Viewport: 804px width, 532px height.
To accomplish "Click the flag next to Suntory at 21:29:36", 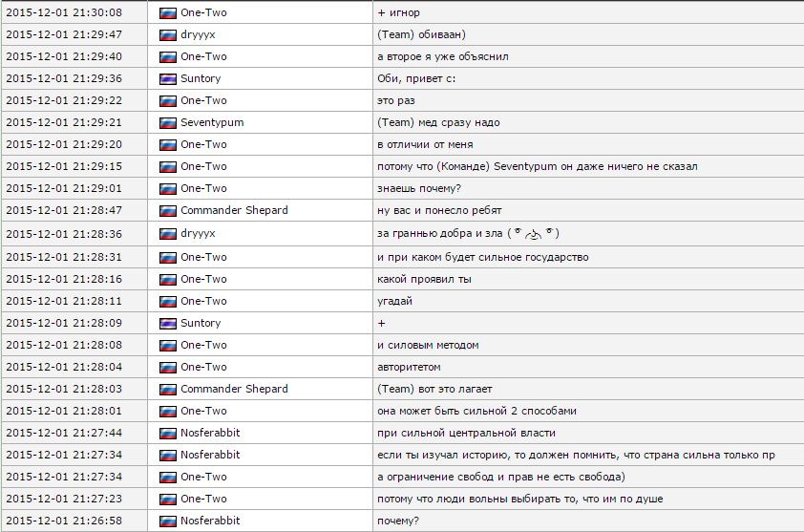I will (x=168, y=78).
